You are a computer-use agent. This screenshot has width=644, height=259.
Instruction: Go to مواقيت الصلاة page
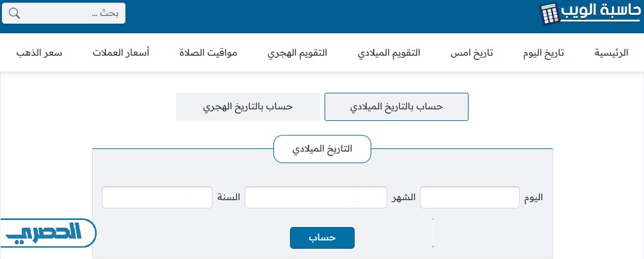tap(208, 53)
